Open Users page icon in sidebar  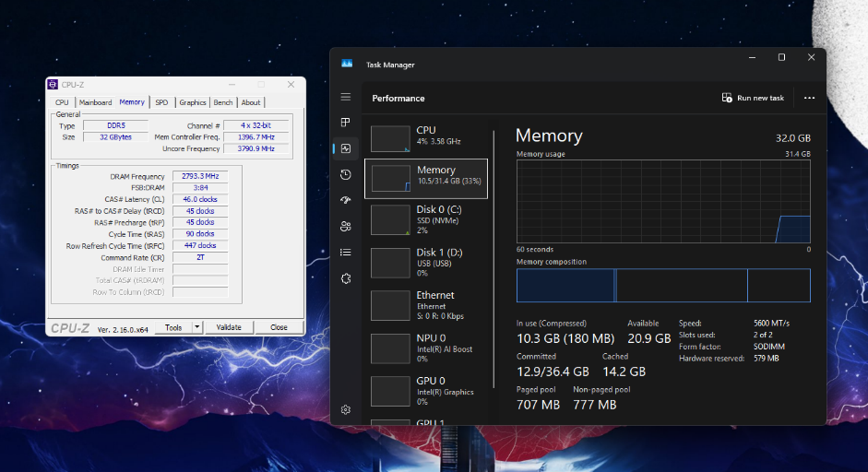click(x=345, y=226)
